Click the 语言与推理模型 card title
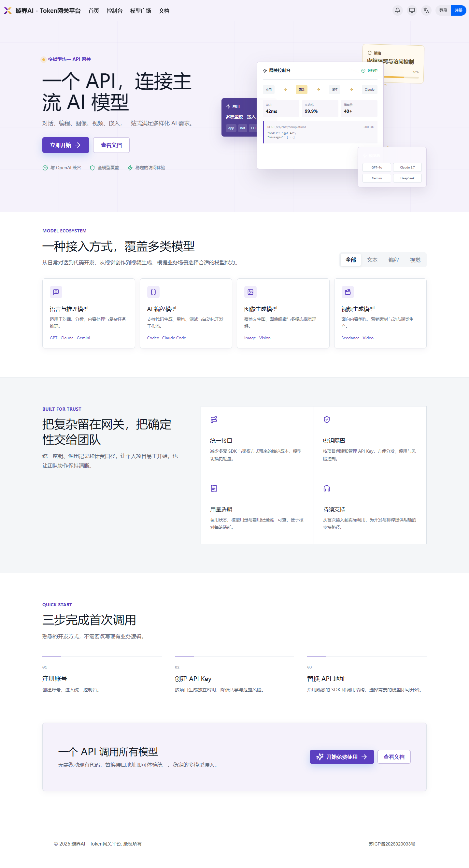469x868 pixels. tap(69, 309)
